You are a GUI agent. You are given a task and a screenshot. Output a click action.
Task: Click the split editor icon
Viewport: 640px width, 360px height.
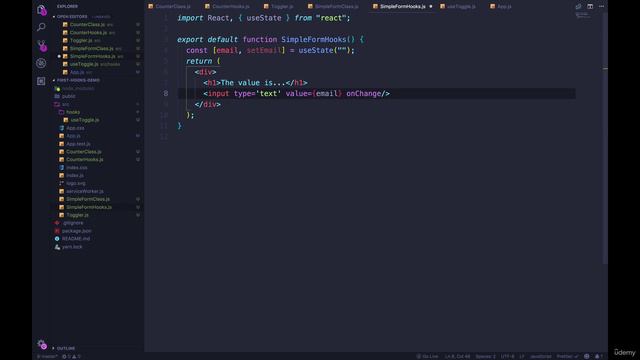point(590,7)
